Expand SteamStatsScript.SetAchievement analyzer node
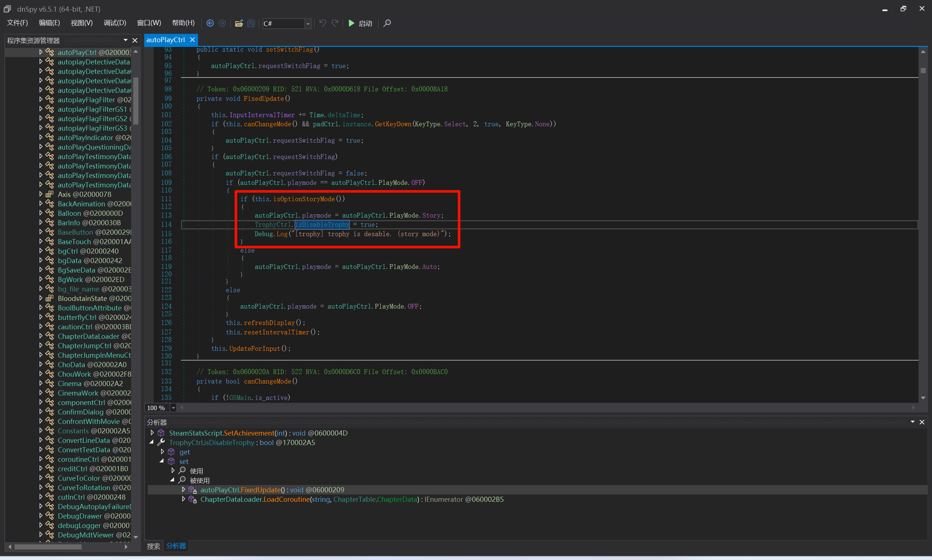This screenshot has width=932, height=560. 152,433
